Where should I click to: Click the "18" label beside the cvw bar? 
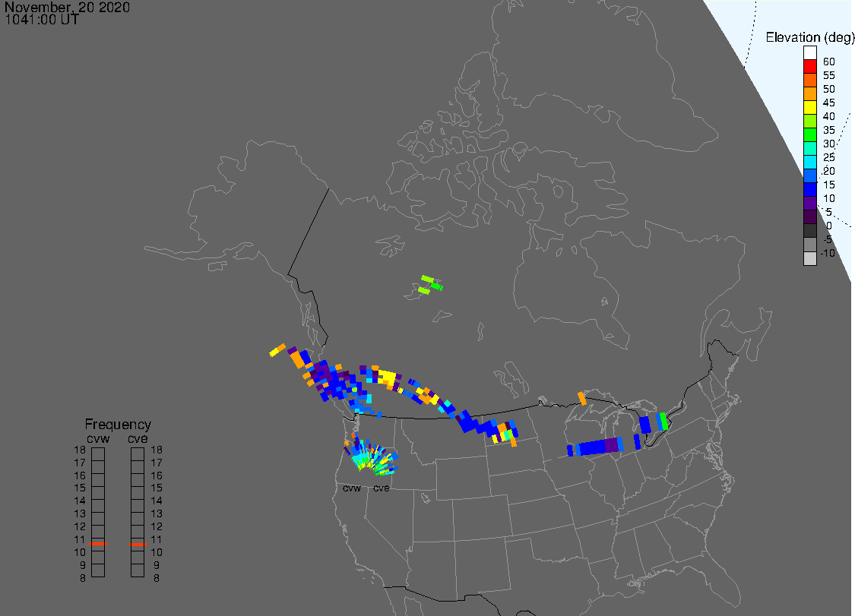[x=80, y=450]
